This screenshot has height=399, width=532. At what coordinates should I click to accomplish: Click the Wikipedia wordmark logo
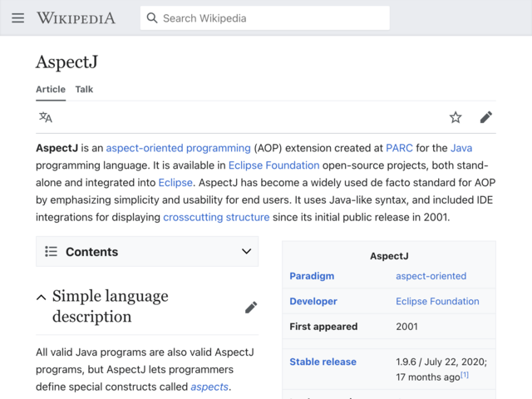(76, 18)
